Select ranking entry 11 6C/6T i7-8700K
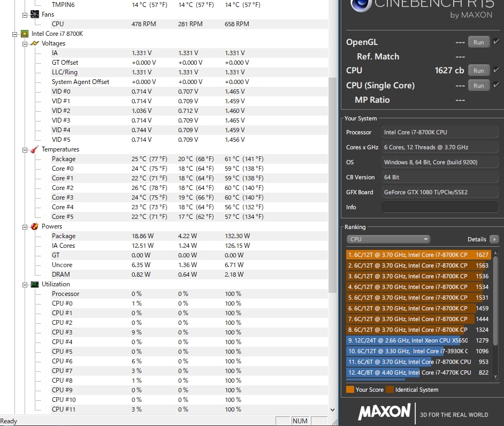 point(418,362)
